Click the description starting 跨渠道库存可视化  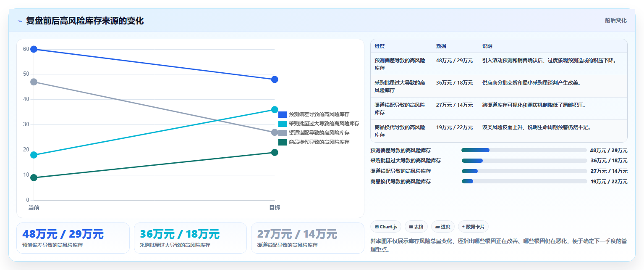534,105
